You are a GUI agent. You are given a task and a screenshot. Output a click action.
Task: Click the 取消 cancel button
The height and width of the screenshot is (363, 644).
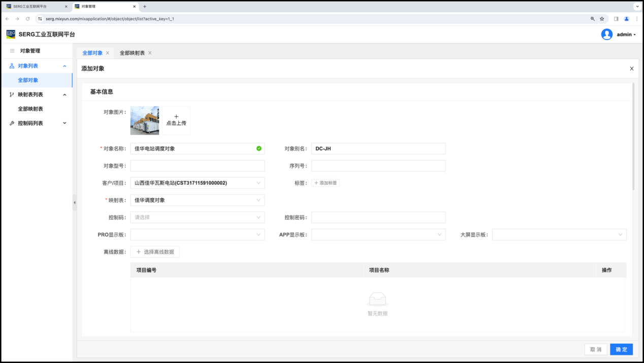(595, 349)
